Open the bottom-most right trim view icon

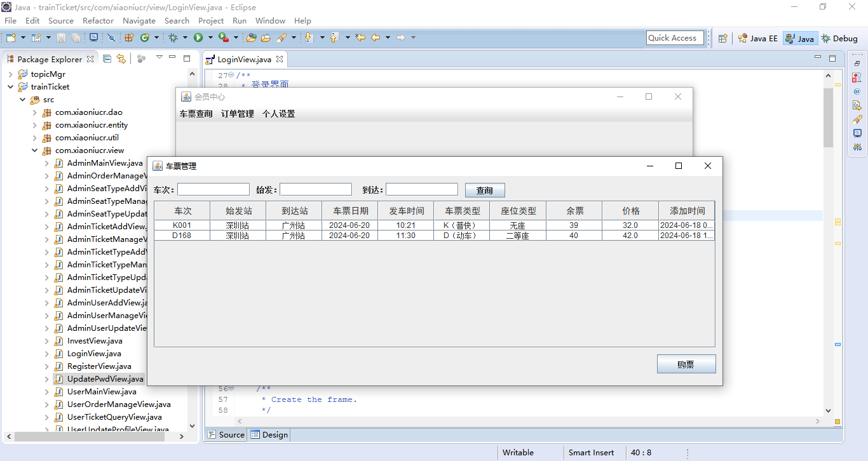tap(857, 147)
